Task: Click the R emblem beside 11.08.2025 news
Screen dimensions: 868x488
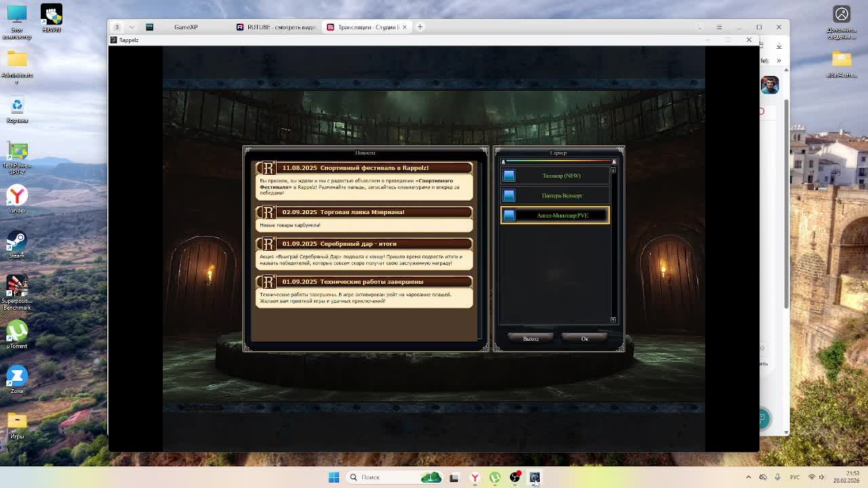Action: coord(267,168)
